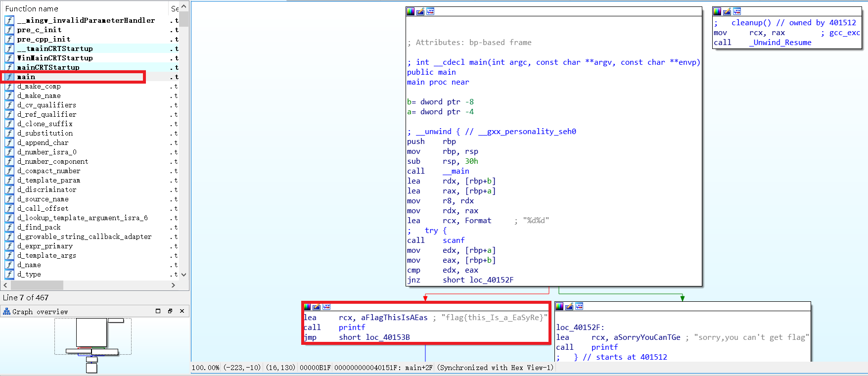The image size is (868, 376).
Task: Select d_lookup_template_argument_isra_6 row
Action: pos(91,218)
